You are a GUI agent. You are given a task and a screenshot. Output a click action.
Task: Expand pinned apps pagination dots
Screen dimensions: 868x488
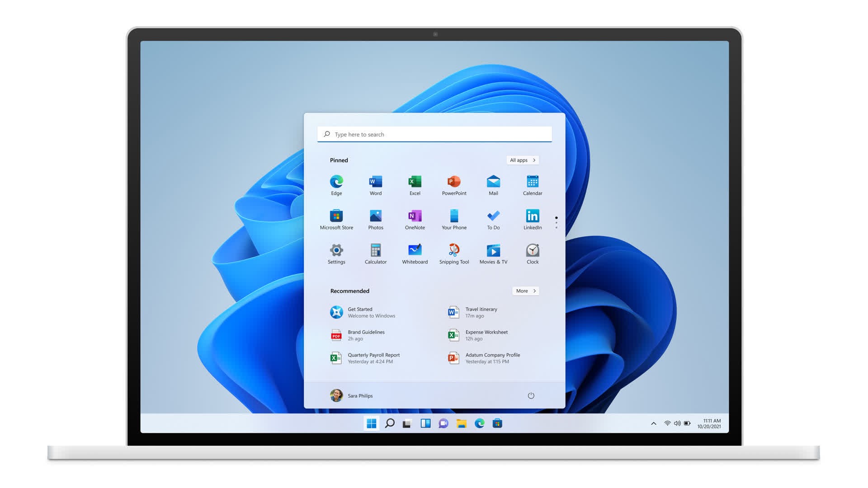(556, 221)
